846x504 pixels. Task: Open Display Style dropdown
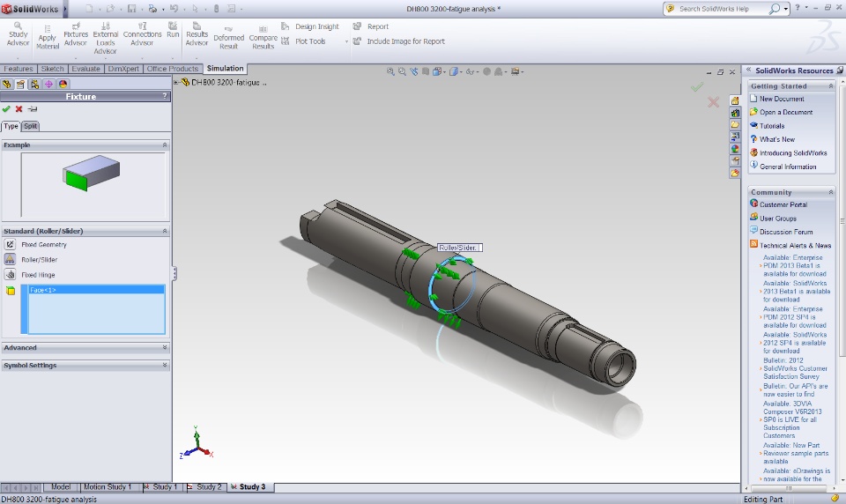pyautogui.click(x=455, y=71)
